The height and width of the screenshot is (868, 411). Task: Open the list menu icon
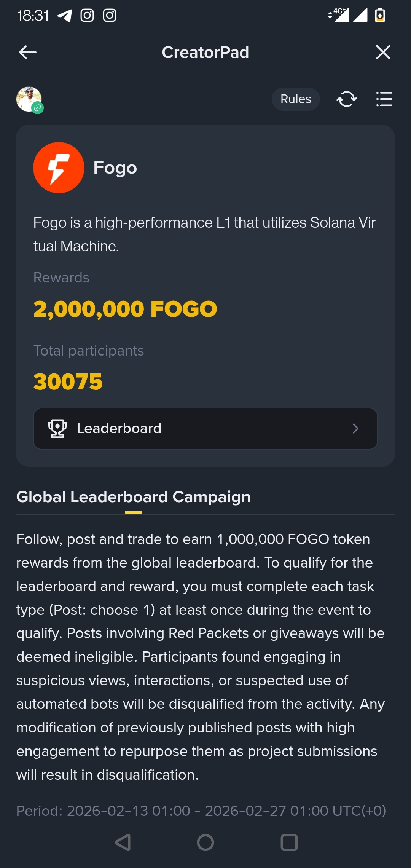(x=384, y=99)
